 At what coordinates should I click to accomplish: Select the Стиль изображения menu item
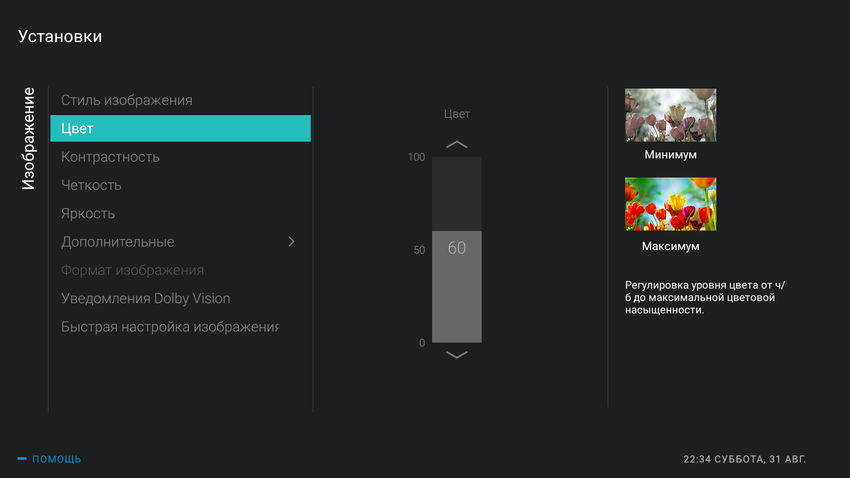coord(127,100)
